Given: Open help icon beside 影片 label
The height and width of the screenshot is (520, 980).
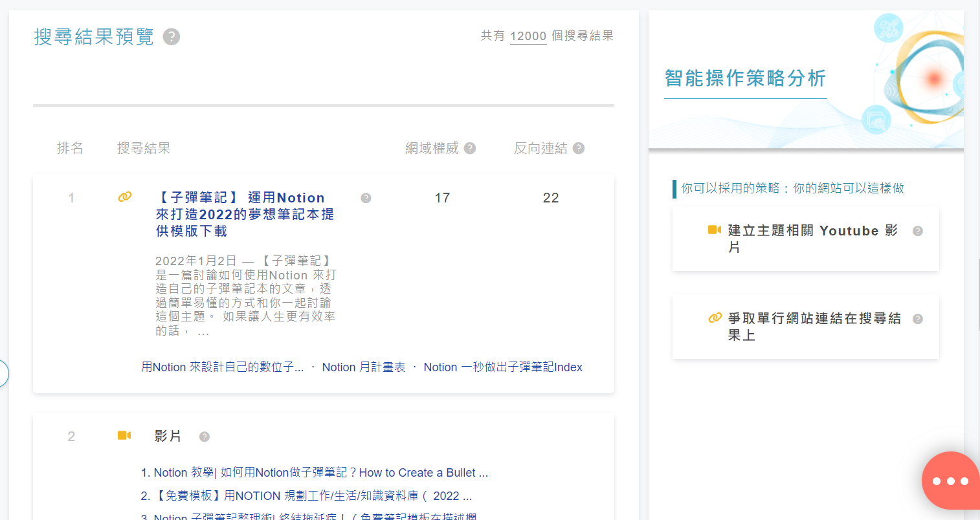Looking at the screenshot, I should pyautogui.click(x=205, y=437).
